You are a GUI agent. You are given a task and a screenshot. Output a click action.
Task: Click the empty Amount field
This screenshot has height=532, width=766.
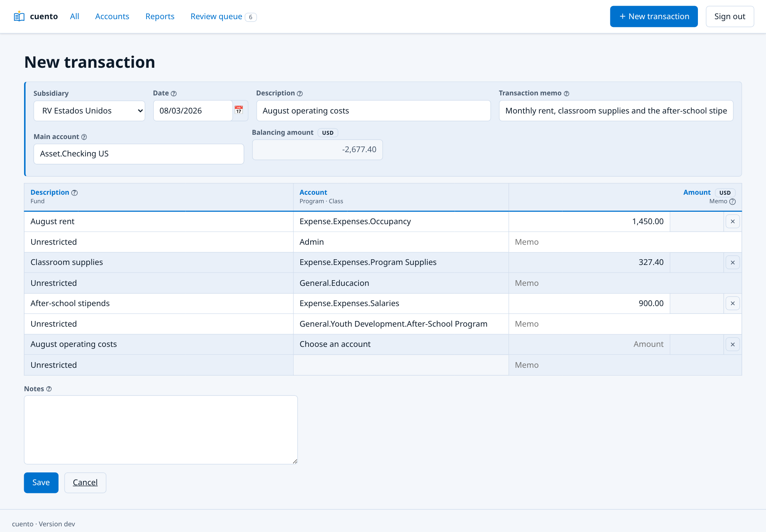click(589, 344)
